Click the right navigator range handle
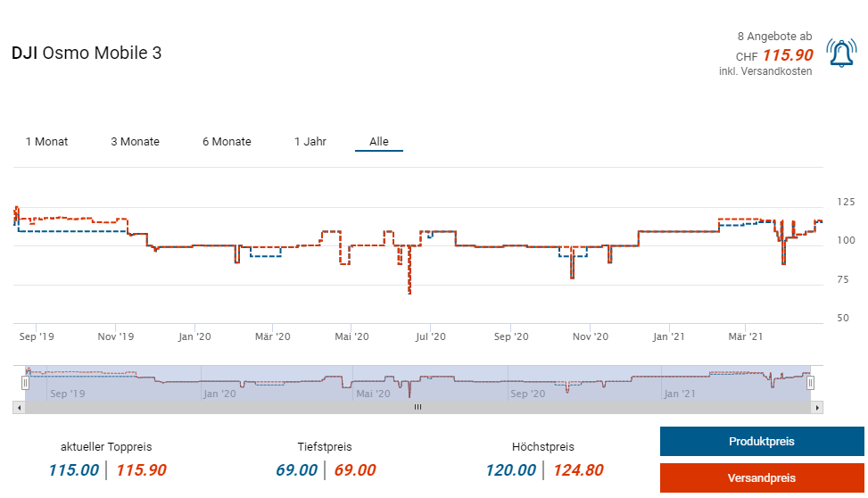 (x=811, y=382)
